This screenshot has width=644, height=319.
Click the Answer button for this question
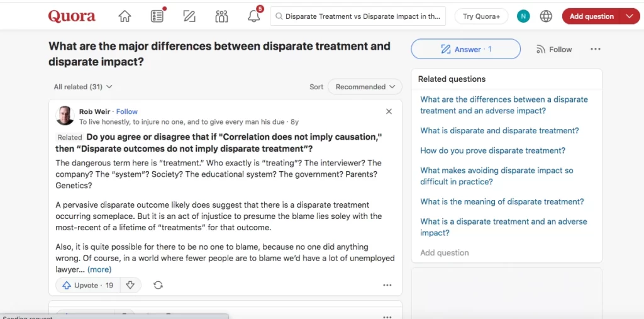pyautogui.click(x=466, y=49)
